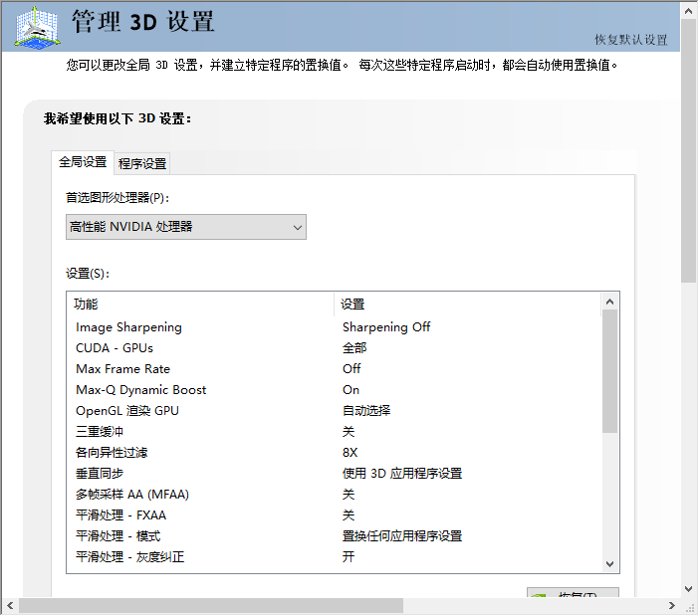This screenshot has height=616, width=699.
Task: Click page vertical scroll down arrow
Action: tap(688, 589)
